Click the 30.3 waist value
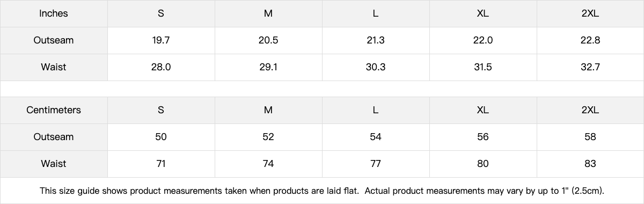 click(376, 67)
